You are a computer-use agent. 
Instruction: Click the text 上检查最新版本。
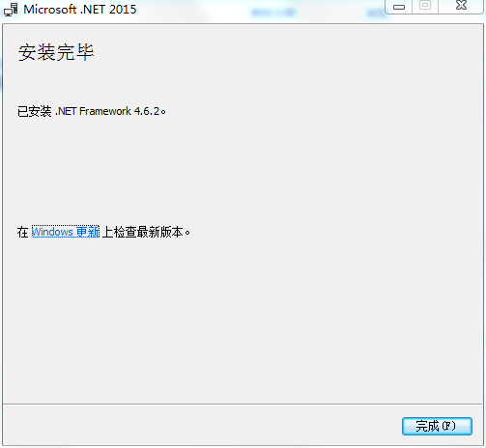(x=146, y=232)
